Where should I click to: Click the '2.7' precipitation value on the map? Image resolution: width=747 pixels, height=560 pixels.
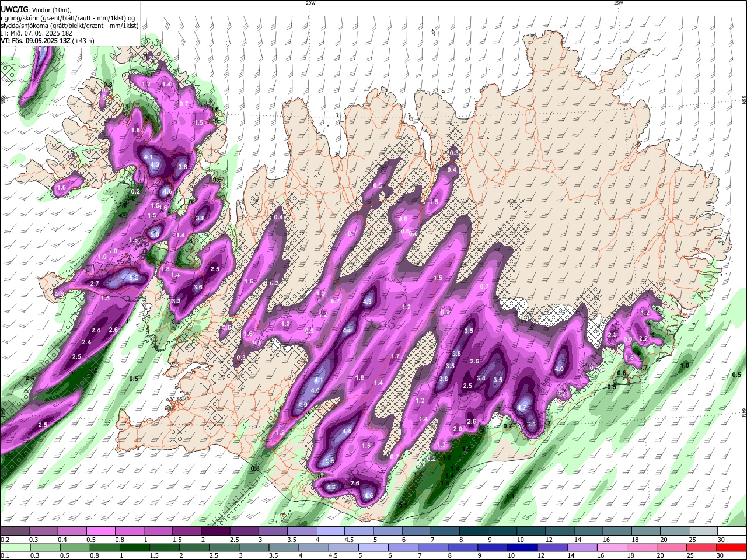click(95, 283)
